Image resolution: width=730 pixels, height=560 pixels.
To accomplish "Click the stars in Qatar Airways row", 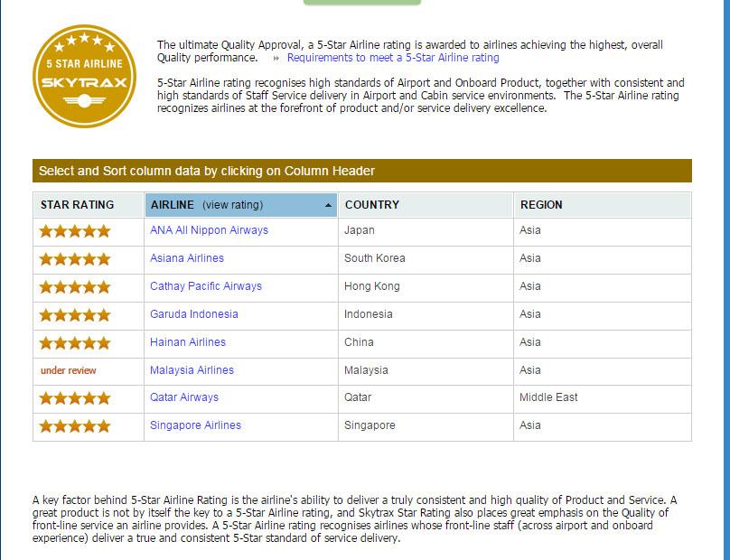I will click(75, 398).
